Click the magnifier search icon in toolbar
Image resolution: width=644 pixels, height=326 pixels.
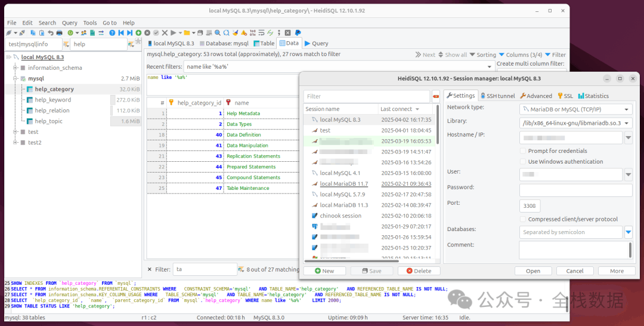coord(218,33)
